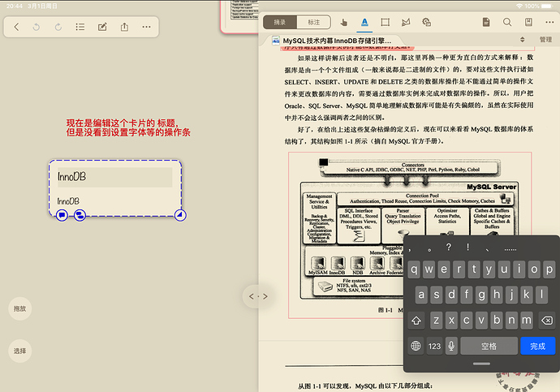
Task: Add comment with card speech bubble icon
Action: tap(62, 215)
